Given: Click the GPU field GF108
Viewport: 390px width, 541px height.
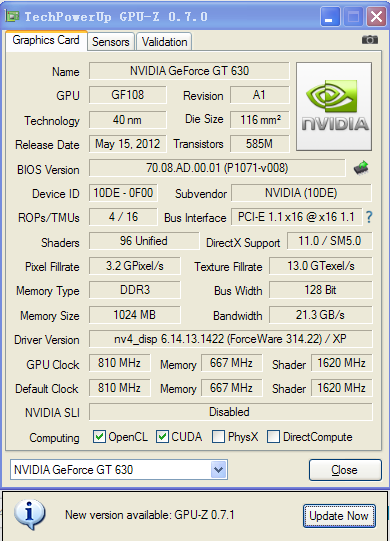Looking at the screenshot, I should 128,95.
